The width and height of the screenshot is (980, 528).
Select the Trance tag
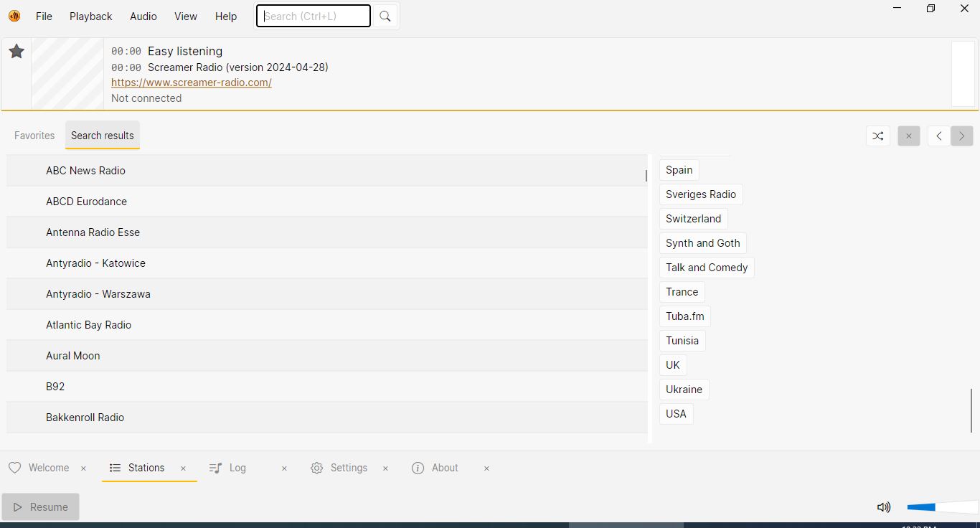682,292
